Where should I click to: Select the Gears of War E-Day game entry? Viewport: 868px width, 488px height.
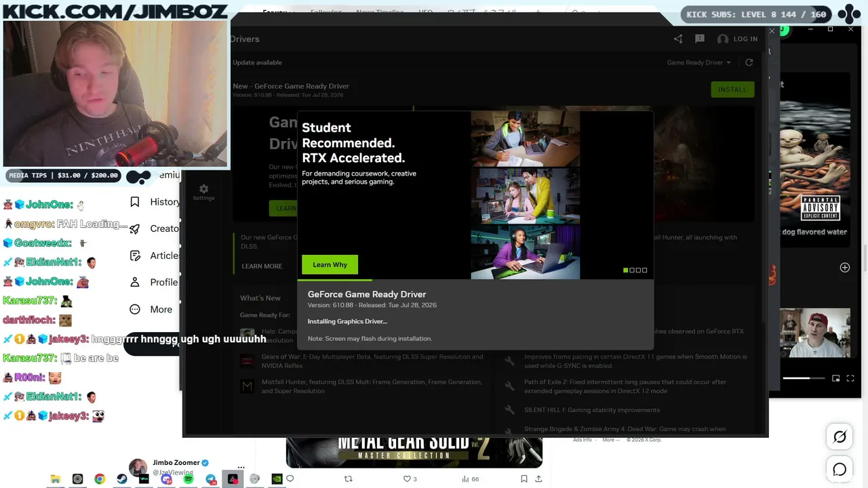pyautogui.click(x=363, y=361)
